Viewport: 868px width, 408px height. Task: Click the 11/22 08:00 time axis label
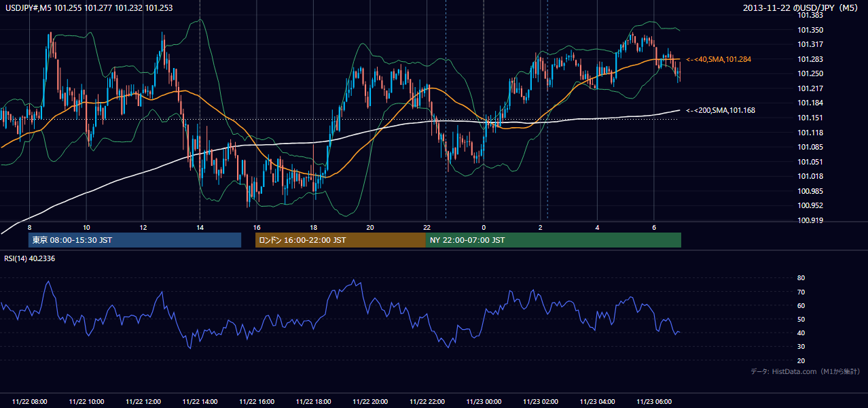(30, 402)
